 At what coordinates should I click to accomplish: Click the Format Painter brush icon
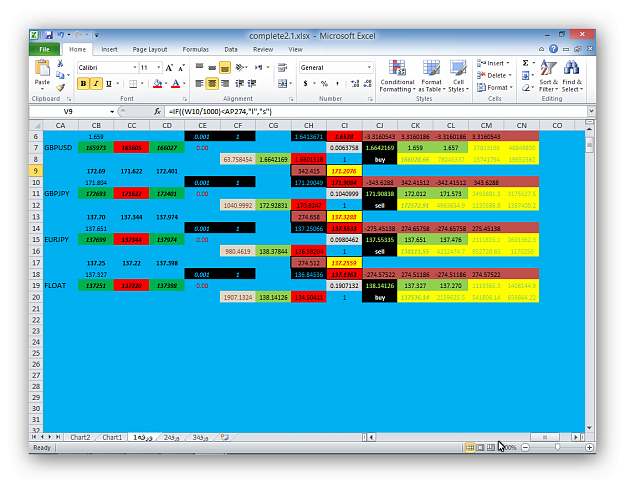60,87
